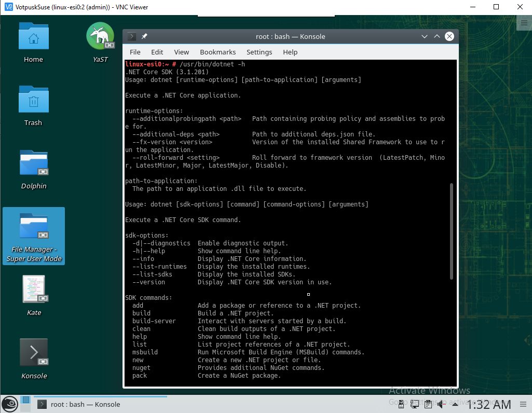This screenshot has width=532, height=413.
Task: Click 'sdk-options:' heading in terminal
Action: click(146, 236)
